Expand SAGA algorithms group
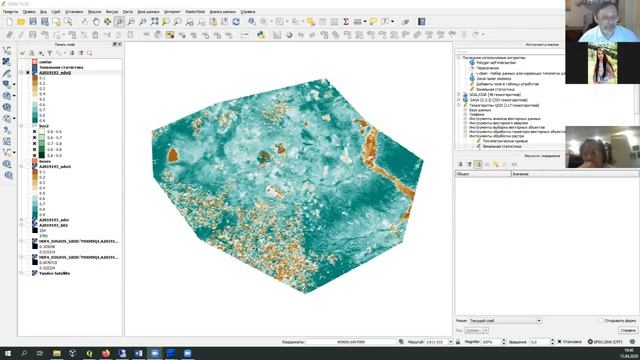 [459, 100]
